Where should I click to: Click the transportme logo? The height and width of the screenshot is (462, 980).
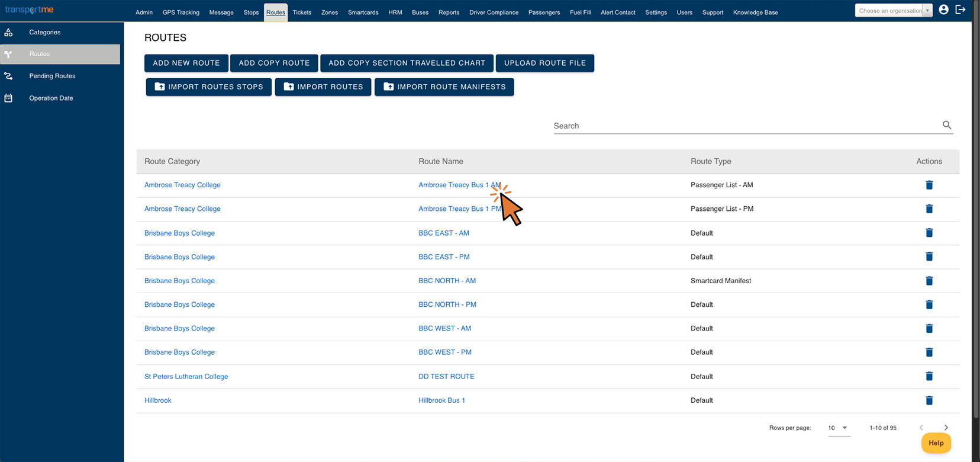(x=29, y=10)
